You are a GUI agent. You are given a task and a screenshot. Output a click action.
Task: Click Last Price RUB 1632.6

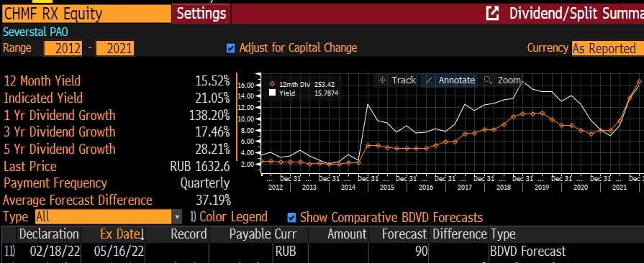coord(199,166)
